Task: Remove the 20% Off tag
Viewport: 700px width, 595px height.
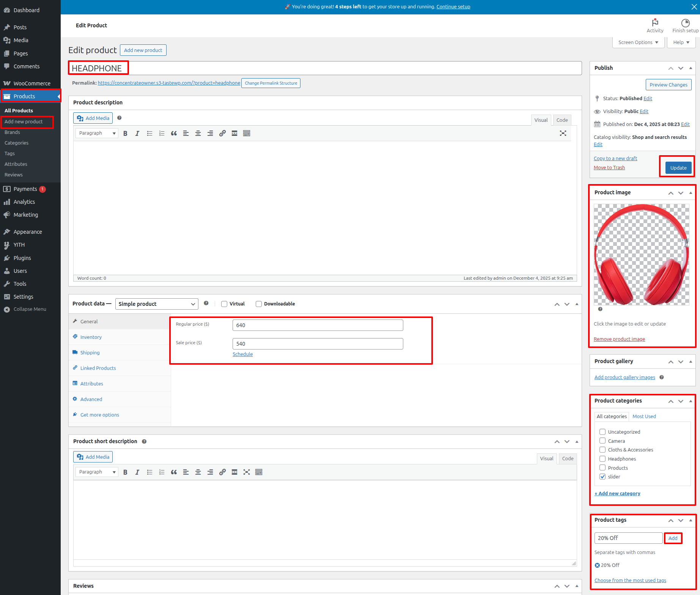Action: [597, 565]
